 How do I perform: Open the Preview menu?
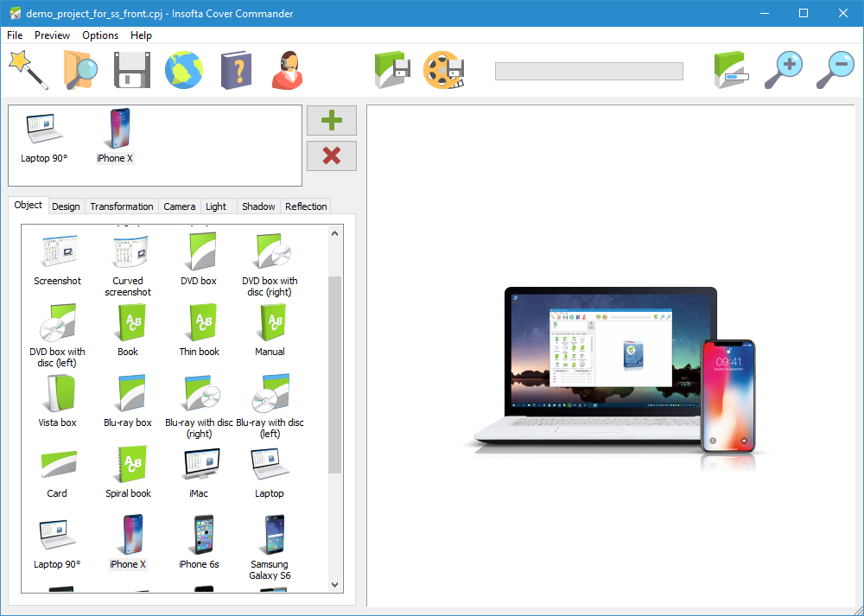(53, 35)
